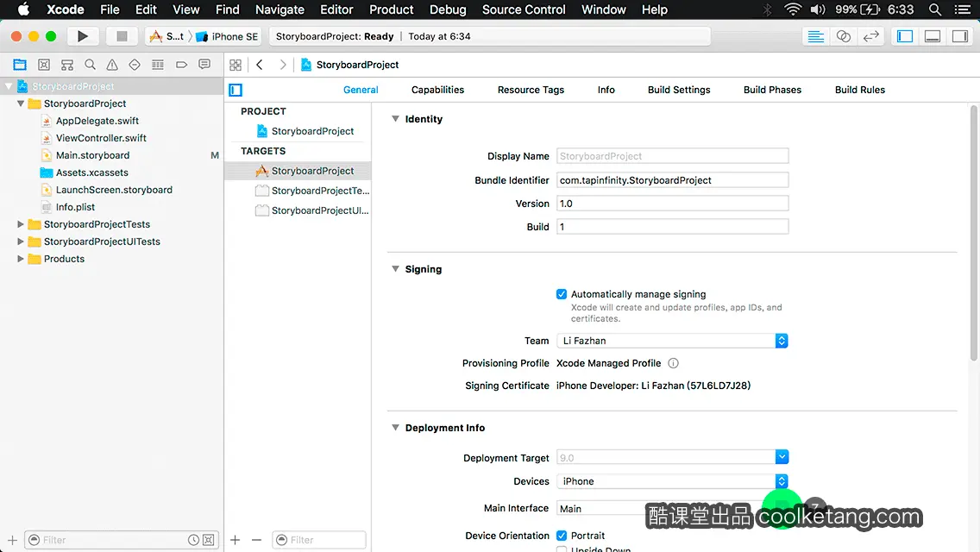Show provisioning profile info icon
Image resolution: width=980 pixels, height=552 pixels.
click(x=673, y=363)
